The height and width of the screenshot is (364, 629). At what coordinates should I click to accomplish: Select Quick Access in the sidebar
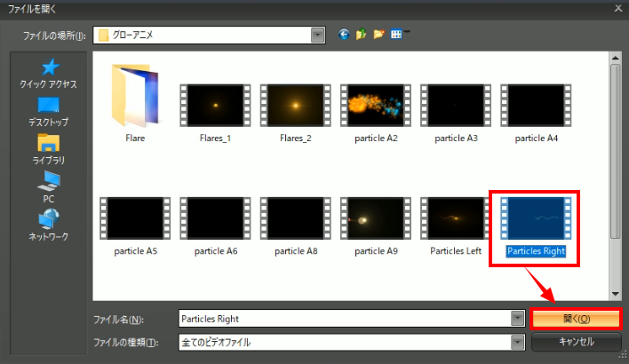pyautogui.click(x=49, y=73)
